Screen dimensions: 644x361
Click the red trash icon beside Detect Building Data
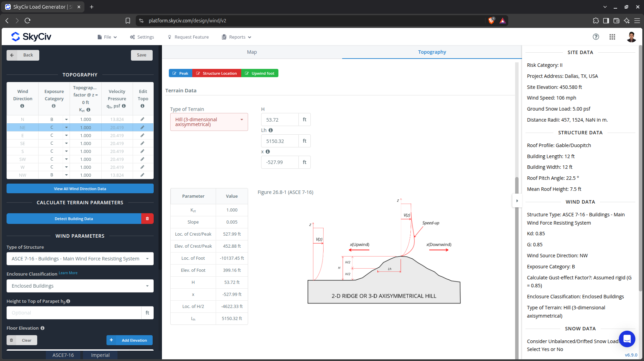coord(147,219)
